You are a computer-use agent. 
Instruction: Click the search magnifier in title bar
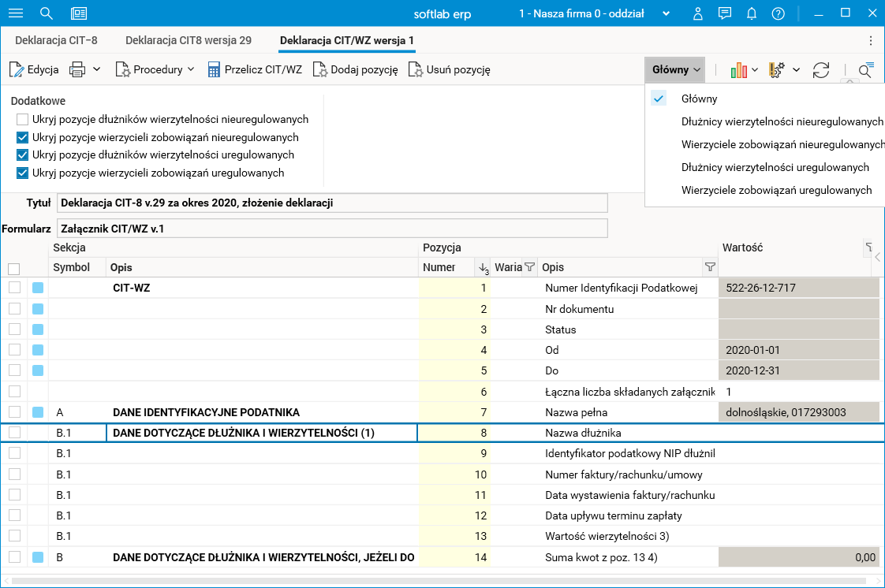coord(47,13)
